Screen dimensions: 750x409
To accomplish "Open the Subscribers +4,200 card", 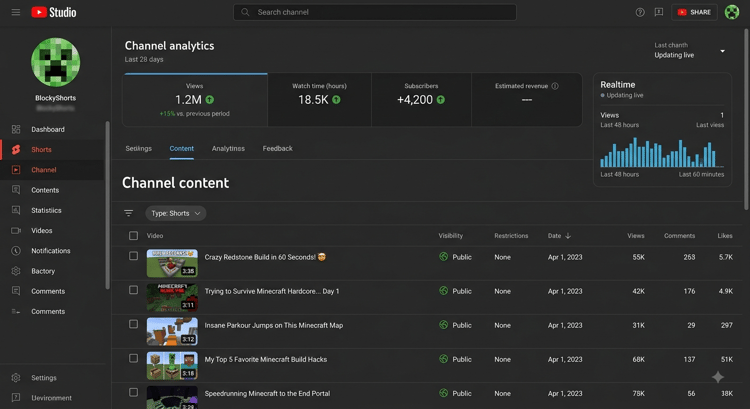I will pyautogui.click(x=421, y=100).
